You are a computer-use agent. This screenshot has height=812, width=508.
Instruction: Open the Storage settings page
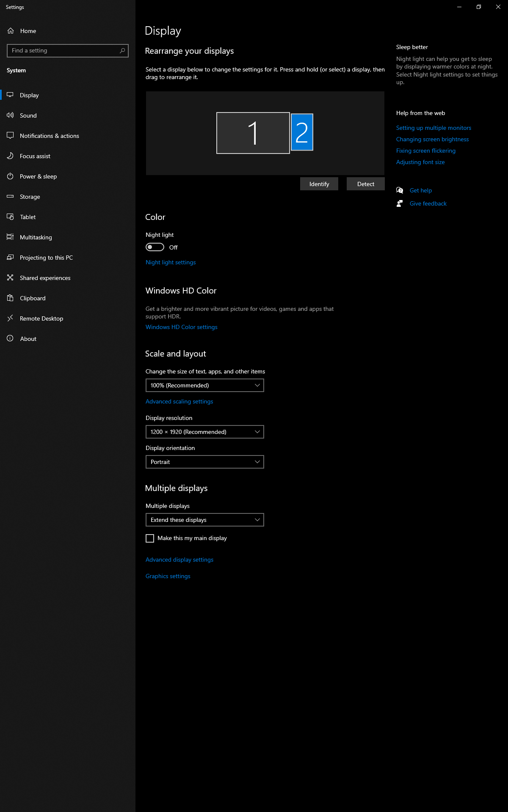68,197
